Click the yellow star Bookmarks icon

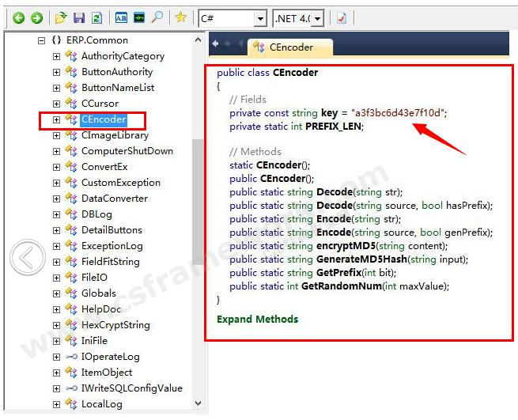[181, 17]
